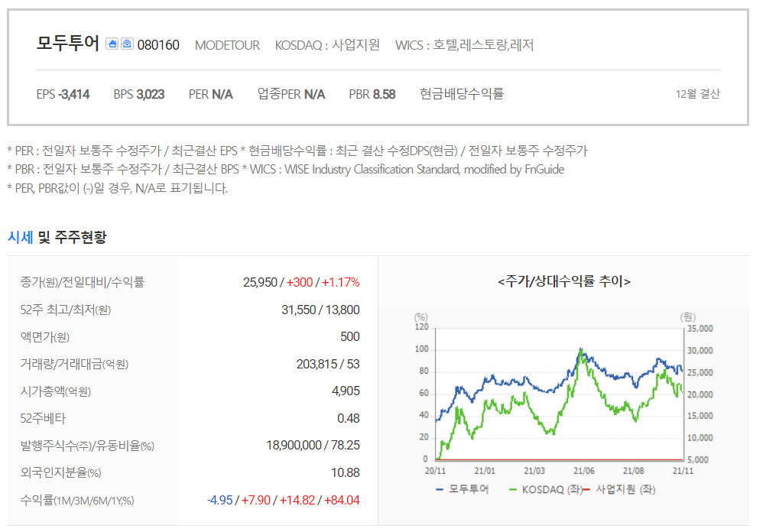This screenshot has height=532, width=763.
Task: Select the stock code 080160
Action: tap(158, 45)
